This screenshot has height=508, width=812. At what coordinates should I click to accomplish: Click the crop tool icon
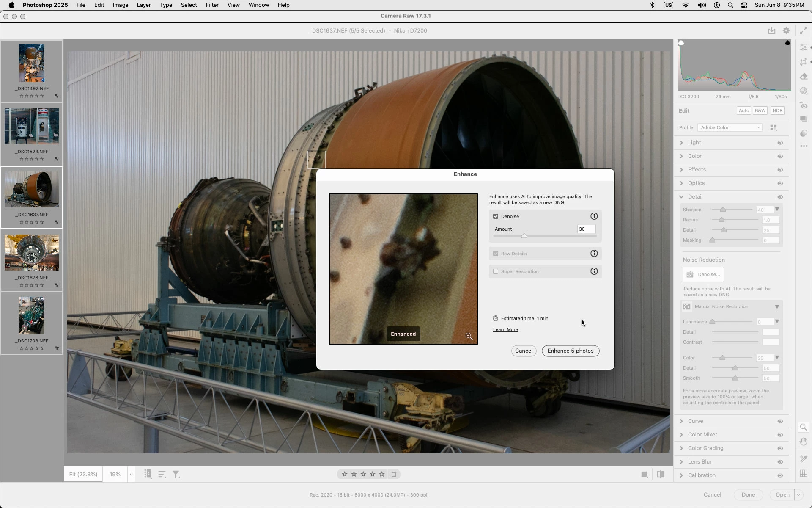click(x=804, y=62)
